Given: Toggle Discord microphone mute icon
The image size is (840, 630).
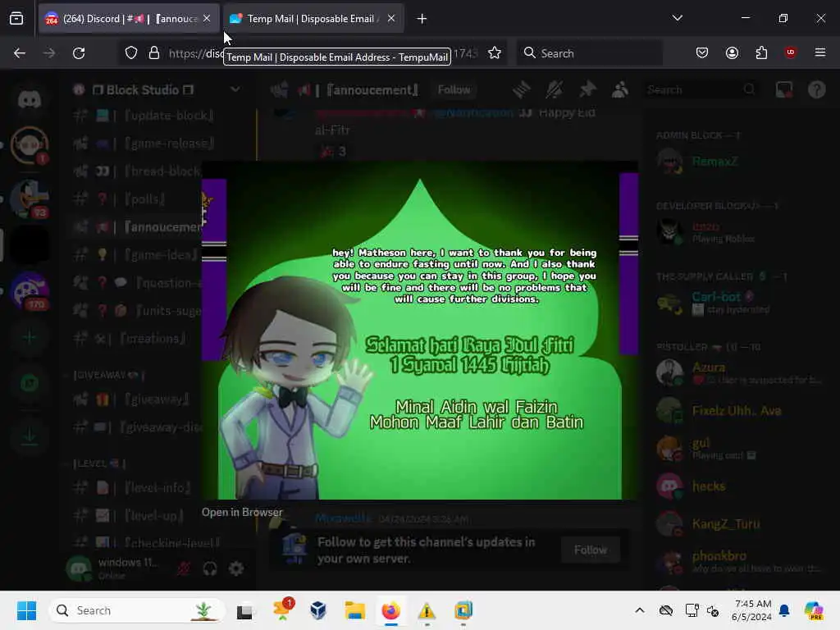Looking at the screenshot, I should [x=184, y=568].
